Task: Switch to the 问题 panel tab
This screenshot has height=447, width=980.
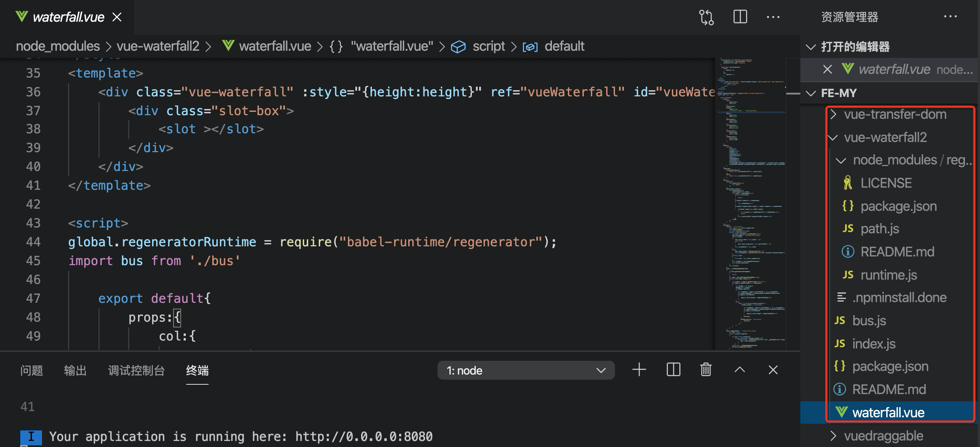Action: 32,370
